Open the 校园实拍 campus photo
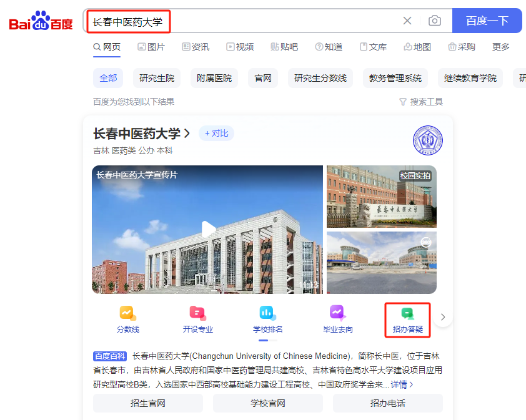 point(382,197)
